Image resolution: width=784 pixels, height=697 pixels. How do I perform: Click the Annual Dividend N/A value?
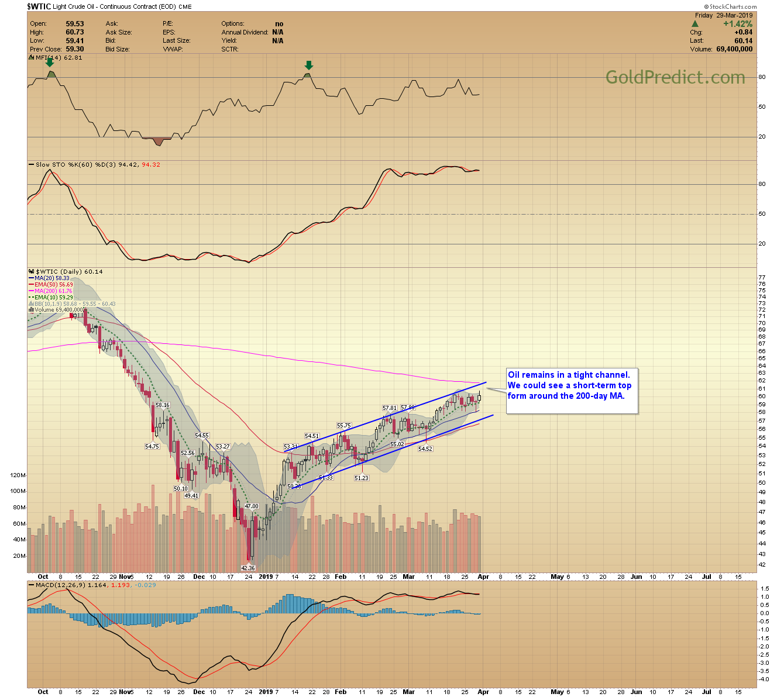(x=277, y=32)
